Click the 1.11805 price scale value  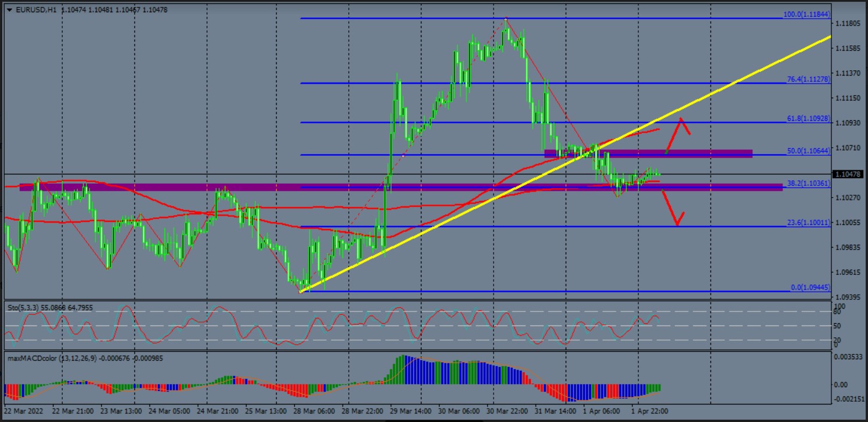point(848,24)
